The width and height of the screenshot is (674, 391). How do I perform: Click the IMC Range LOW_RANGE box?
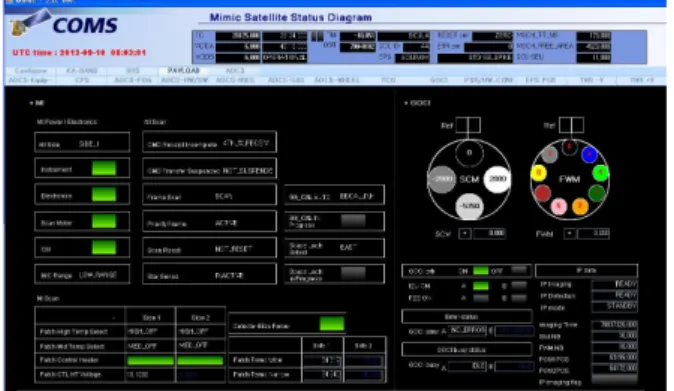pos(82,275)
